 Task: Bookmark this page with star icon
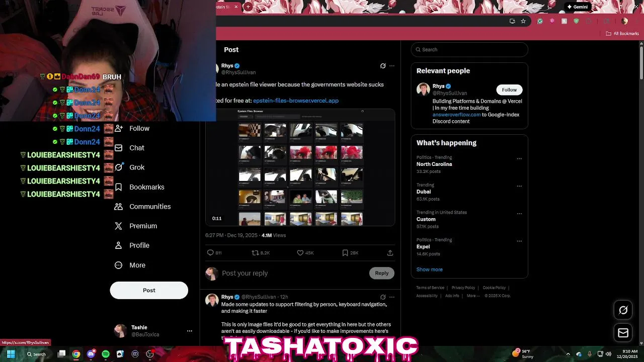tap(523, 21)
